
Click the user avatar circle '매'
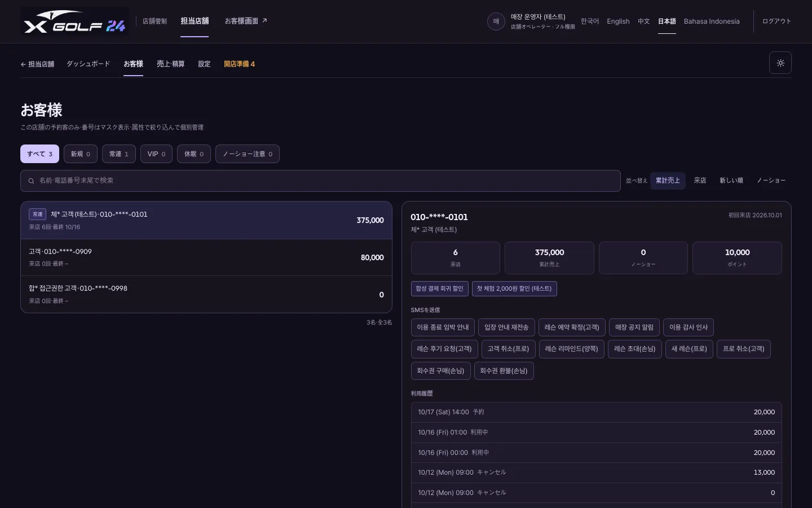(496, 21)
